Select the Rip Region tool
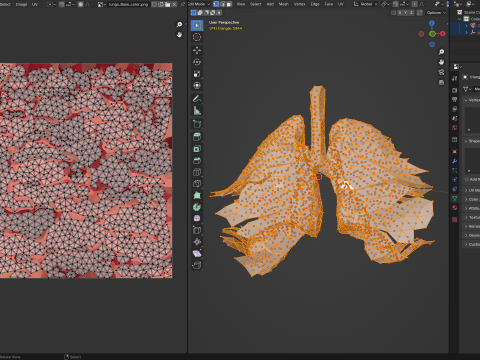480x360 pixels. [x=197, y=265]
